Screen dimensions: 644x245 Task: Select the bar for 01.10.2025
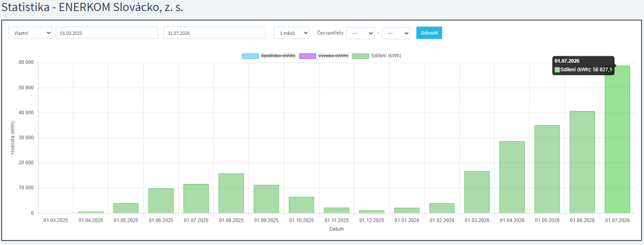pos(301,205)
